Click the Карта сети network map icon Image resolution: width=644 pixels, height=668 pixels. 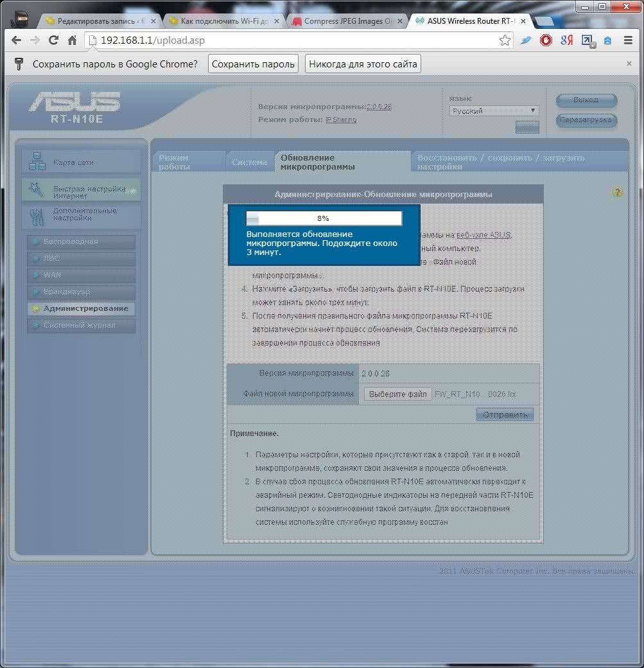38,163
